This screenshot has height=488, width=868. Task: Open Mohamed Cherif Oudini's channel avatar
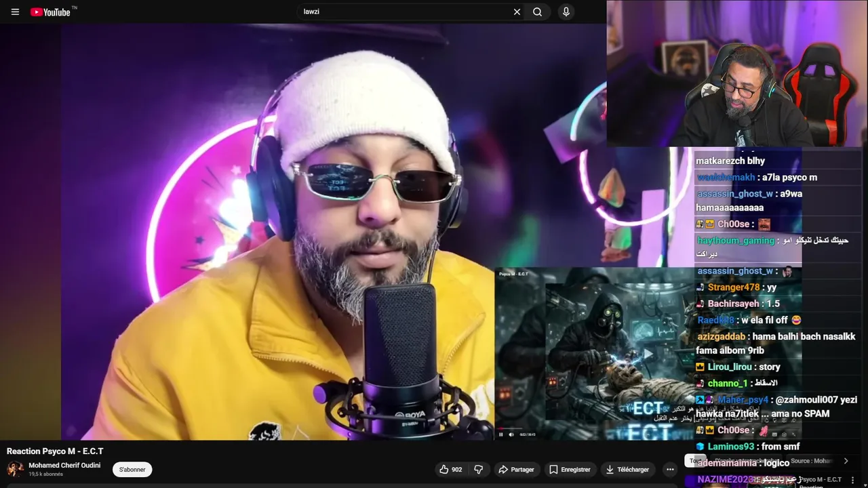(15, 469)
